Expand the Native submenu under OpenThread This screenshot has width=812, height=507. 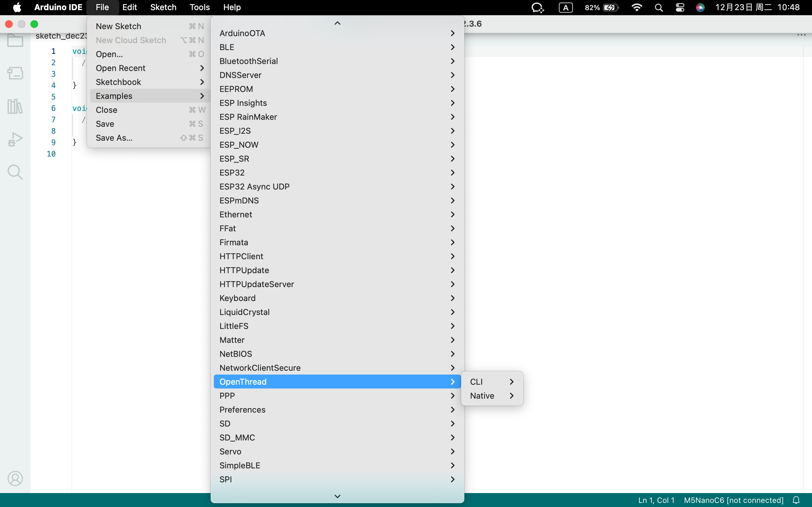[492, 396]
